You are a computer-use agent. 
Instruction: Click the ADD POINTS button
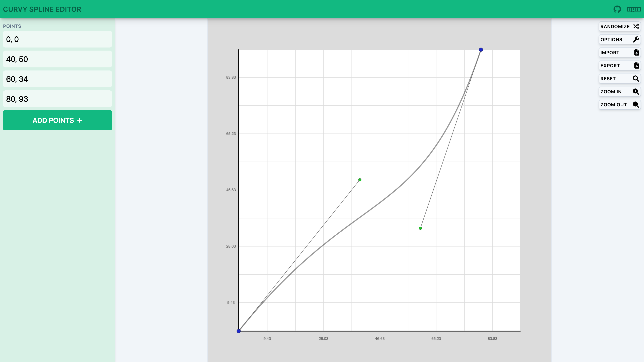[58, 120]
